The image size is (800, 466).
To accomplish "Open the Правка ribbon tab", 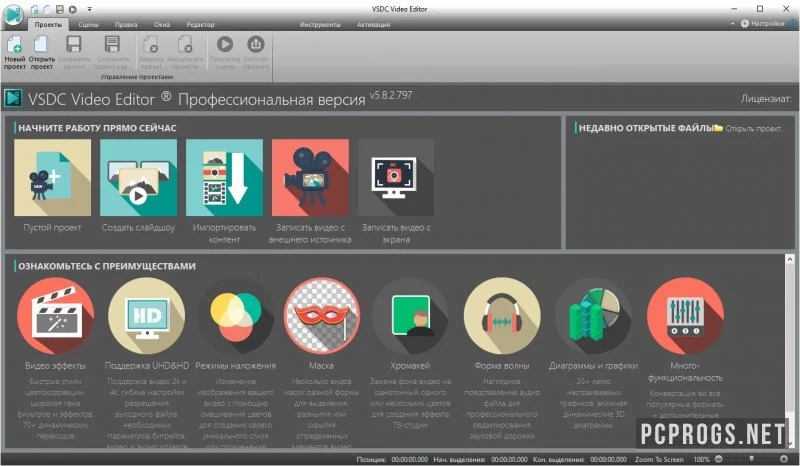I will (126, 24).
